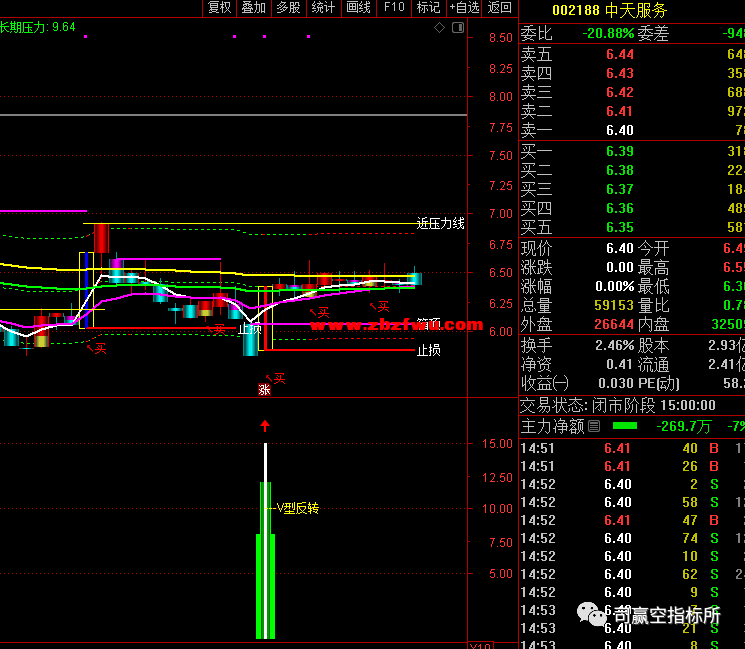Click the 14:52 trade row with 47 B
This screenshot has height=649, width=745.
pos(632,520)
